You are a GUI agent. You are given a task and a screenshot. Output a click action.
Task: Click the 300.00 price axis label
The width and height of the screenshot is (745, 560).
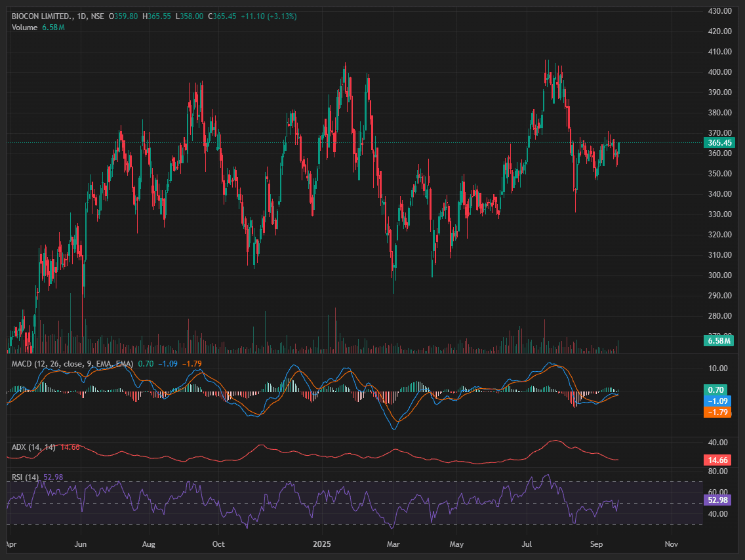pos(719,275)
